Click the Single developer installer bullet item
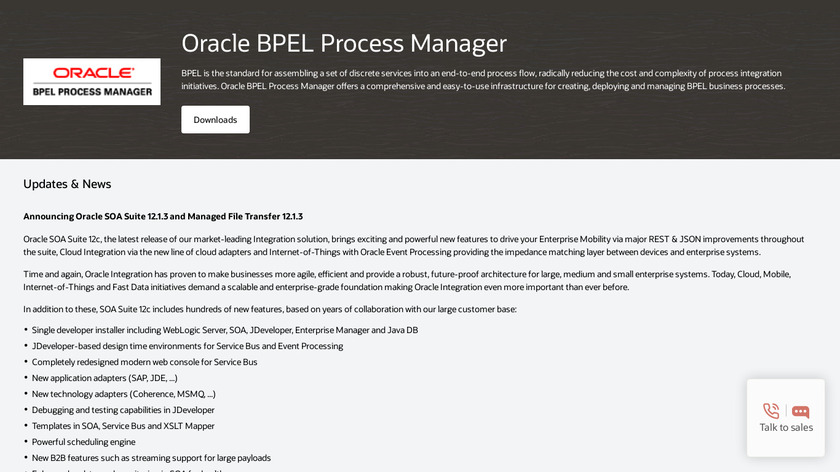The image size is (840, 472). (x=224, y=329)
